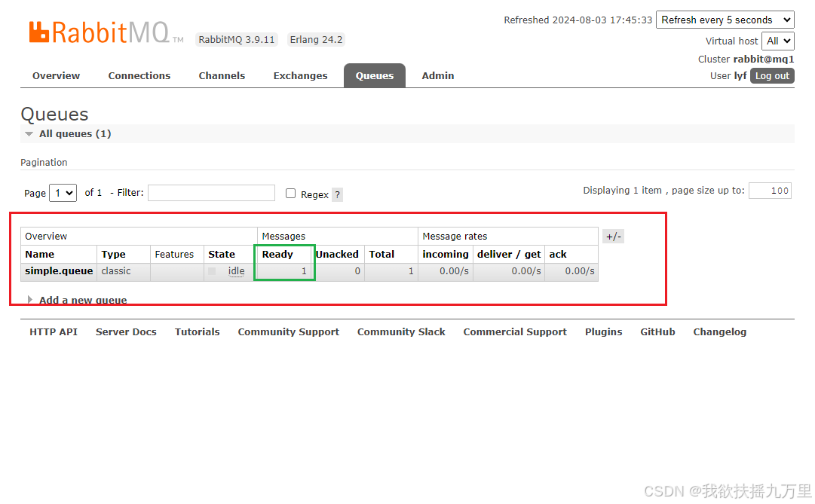Sort queues by Unacked column
Viewport: 815px width, 504px height.
(337, 254)
